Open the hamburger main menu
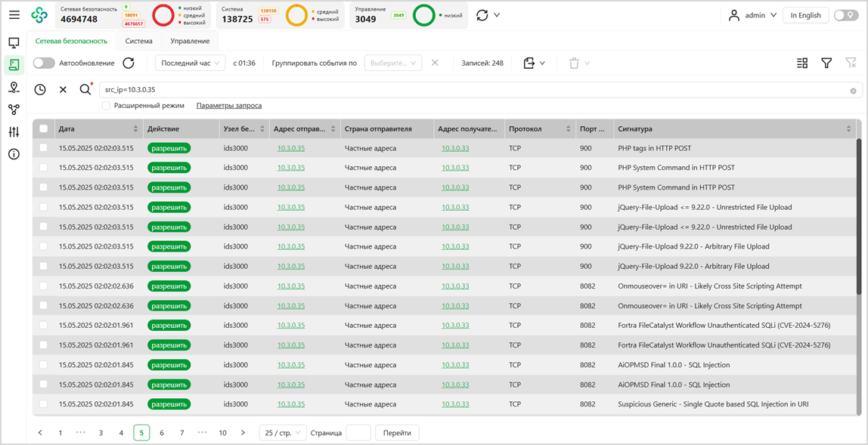This screenshot has height=445, width=868. click(14, 15)
